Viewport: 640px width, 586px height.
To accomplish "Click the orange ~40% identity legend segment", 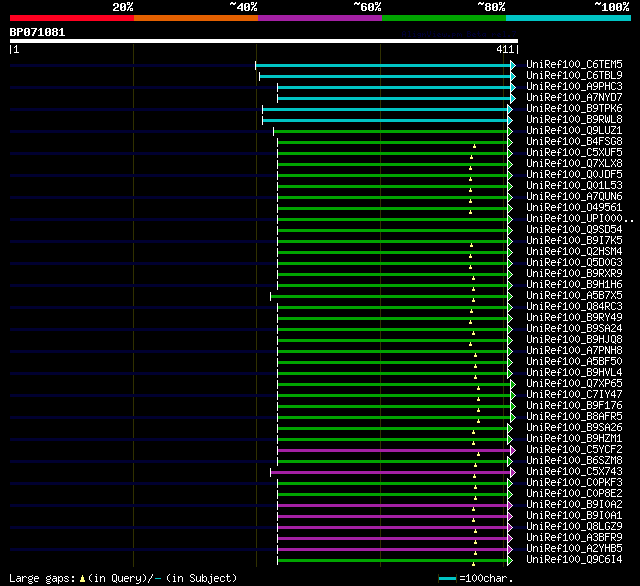I will [x=196, y=18].
